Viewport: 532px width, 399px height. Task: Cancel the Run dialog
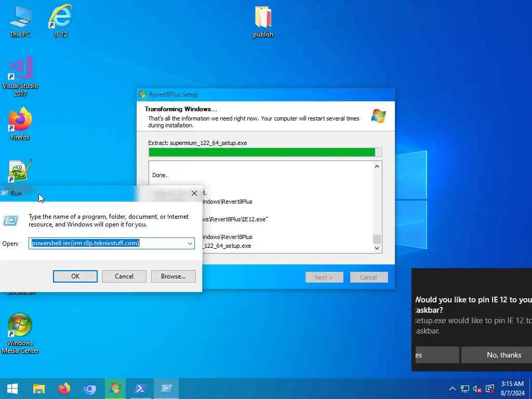click(x=124, y=276)
